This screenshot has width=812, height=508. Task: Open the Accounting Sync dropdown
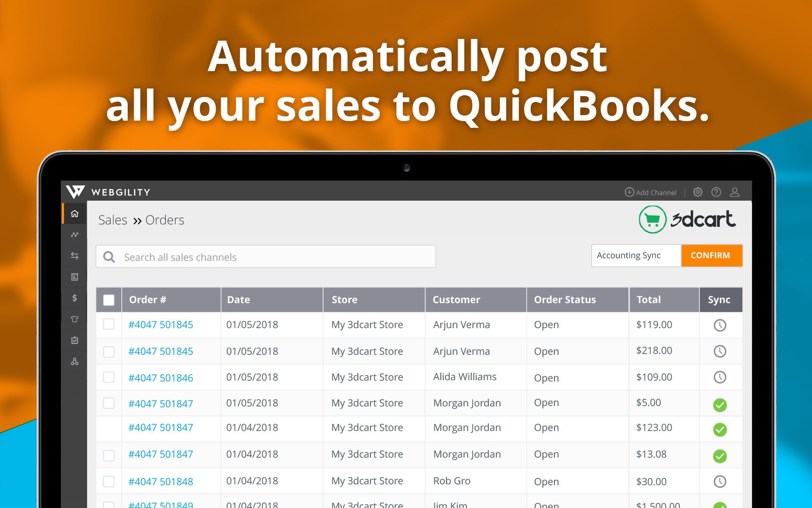pyautogui.click(x=636, y=255)
